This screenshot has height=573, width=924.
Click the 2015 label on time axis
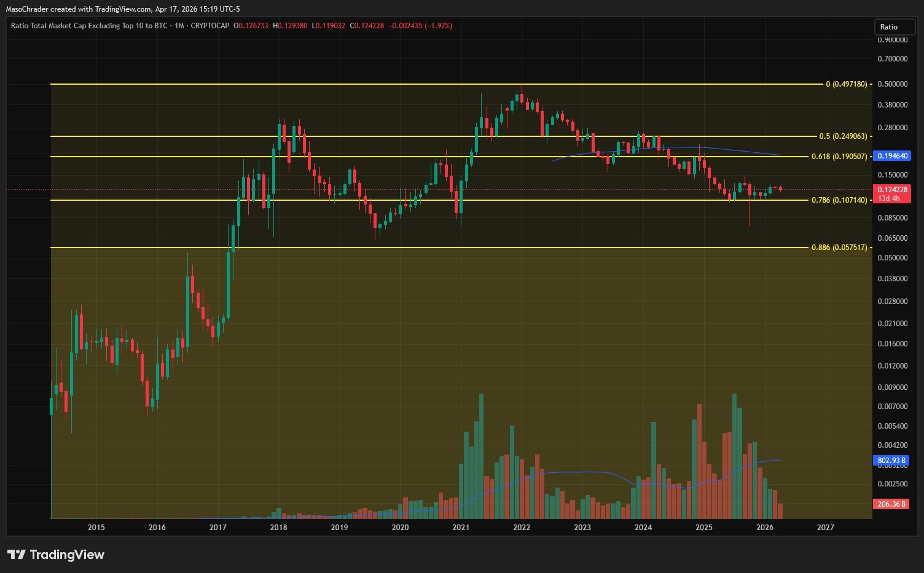tap(96, 528)
